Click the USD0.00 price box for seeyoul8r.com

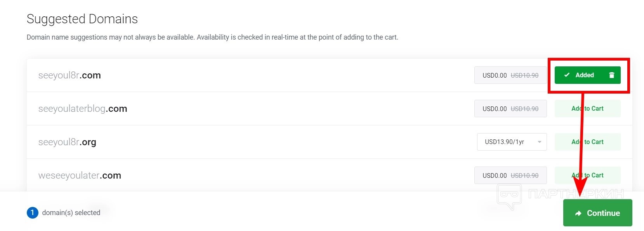click(510, 75)
